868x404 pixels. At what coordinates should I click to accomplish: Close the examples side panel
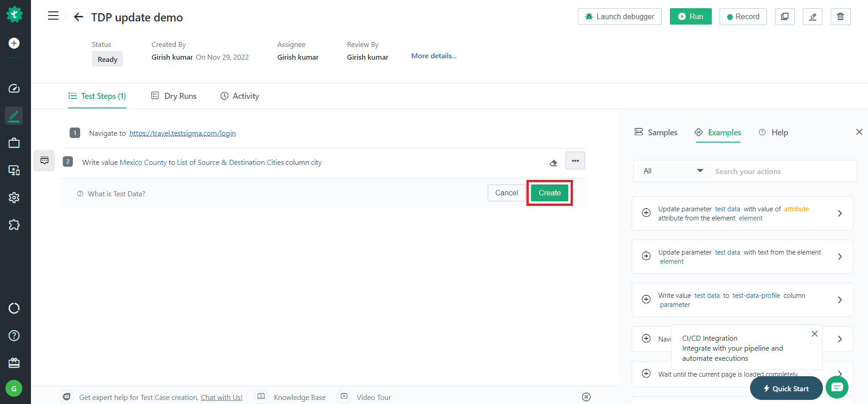(859, 132)
